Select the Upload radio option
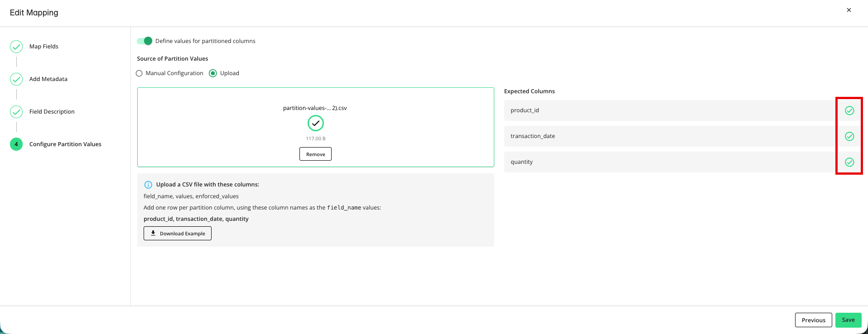The image size is (868, 334). click(213, 73)
